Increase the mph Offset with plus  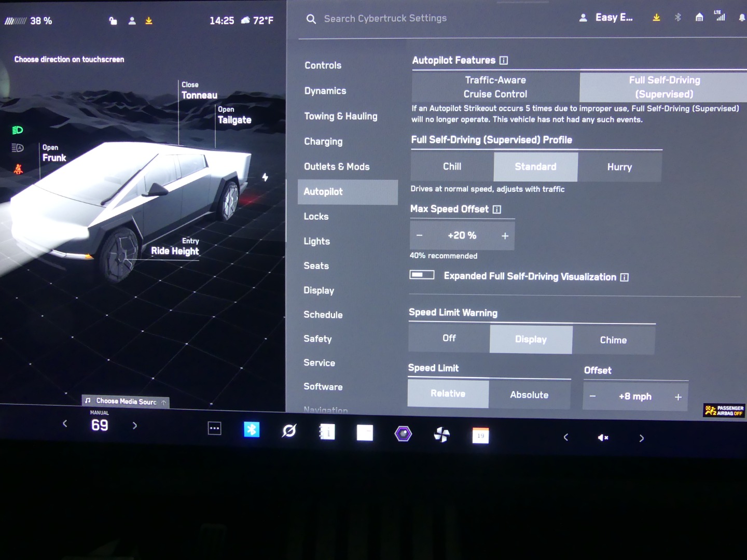[x=677, y=397]
